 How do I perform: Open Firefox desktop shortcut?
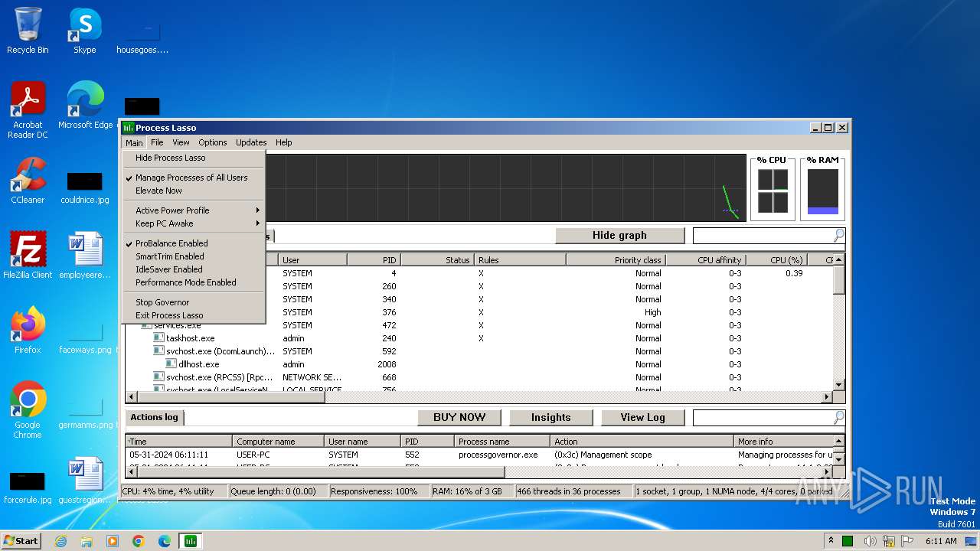pos(28,331)
